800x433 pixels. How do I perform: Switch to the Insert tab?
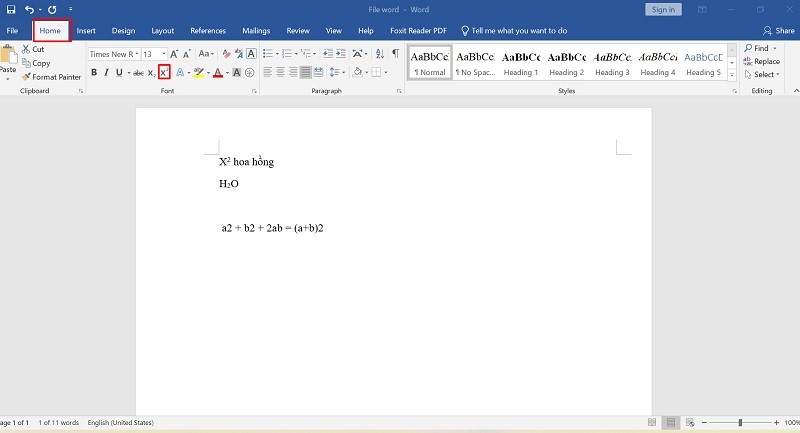86,31
